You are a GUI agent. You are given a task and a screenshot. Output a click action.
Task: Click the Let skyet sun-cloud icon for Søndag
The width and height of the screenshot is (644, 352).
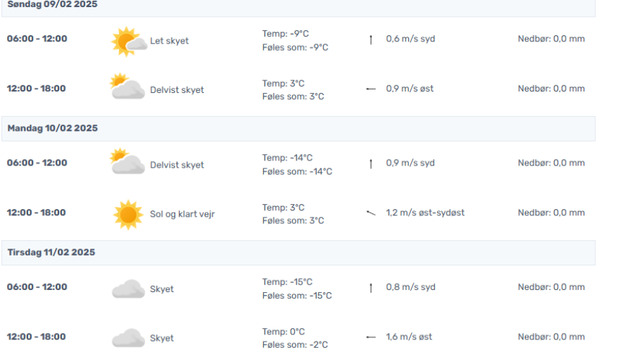129,42
